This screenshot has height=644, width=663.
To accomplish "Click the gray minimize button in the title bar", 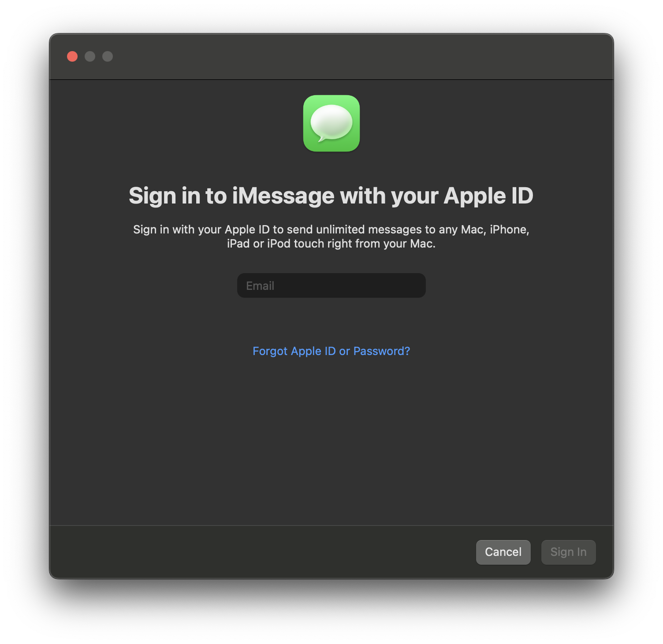I will click(90, 56).
